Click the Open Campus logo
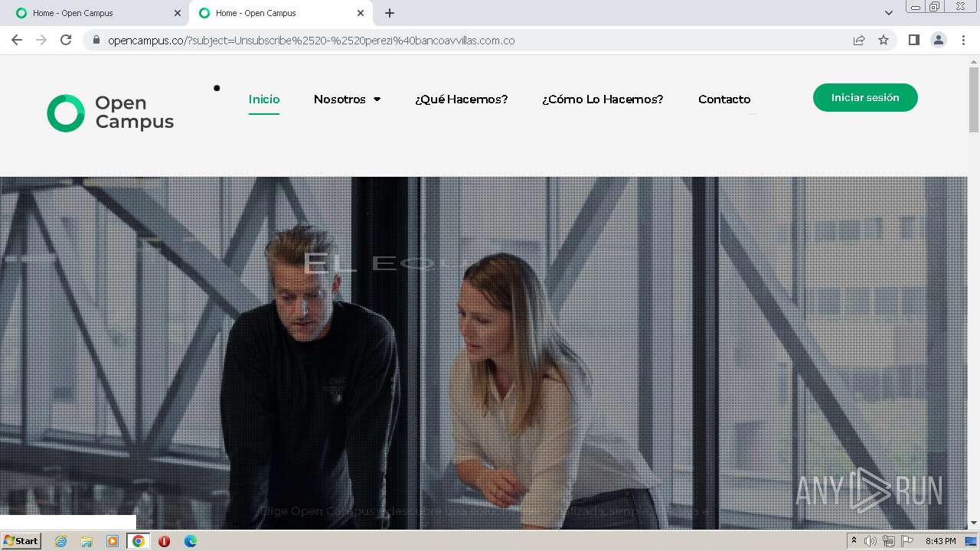The width and height of the screenshot is (980, 551). (110, 112)
